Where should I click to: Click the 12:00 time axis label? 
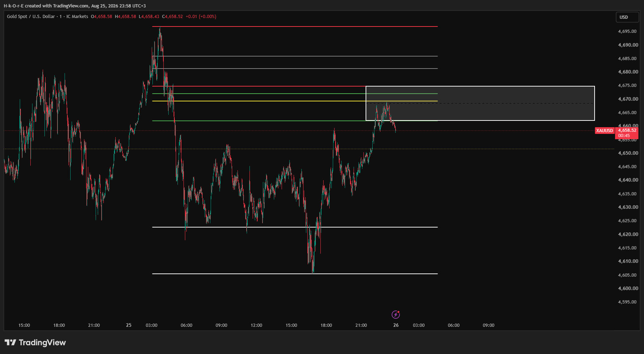(x=257, y=325)
